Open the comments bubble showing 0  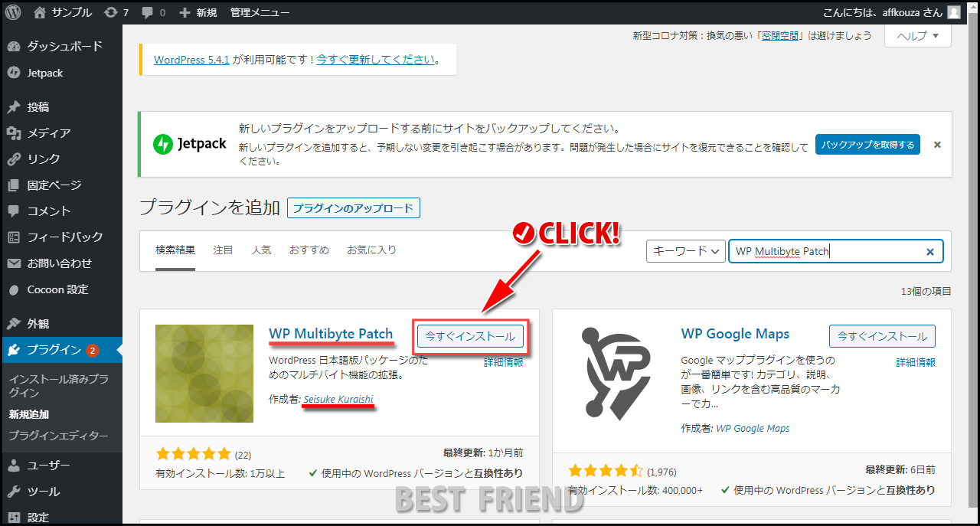pyautogui.click(x=153, y=12)
